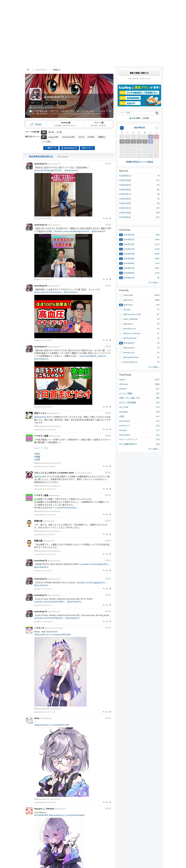Open 02月03日(月) in Recent list

click(125, 199)
